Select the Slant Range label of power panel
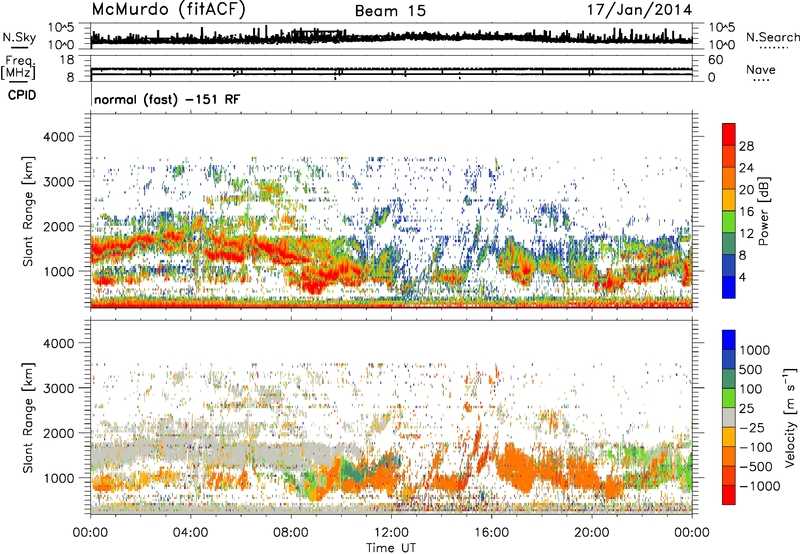The height and width of the screenshot is (554, 800). [28, 211]
